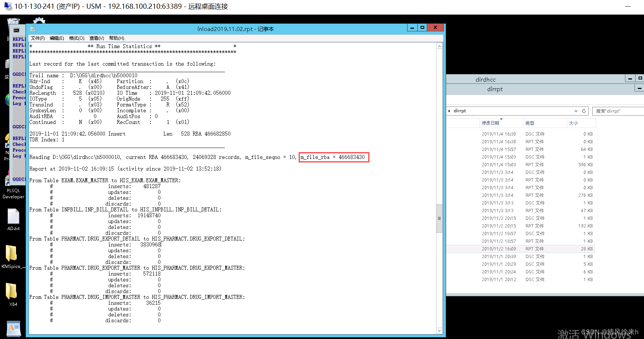Viewport: 644px width, 339px height.
Task: Click the Notepad icon in the title bar
Action: point(32,29)
